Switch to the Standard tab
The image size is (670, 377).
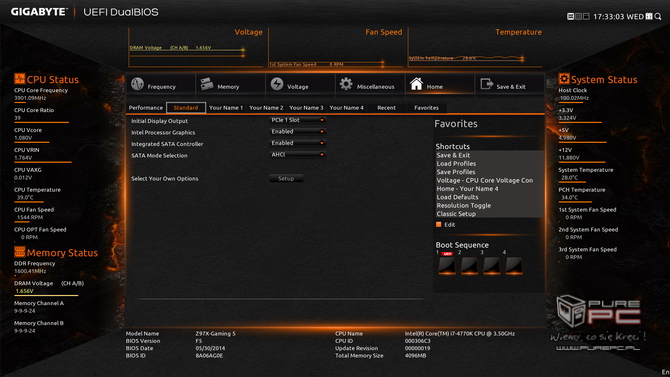[186, 108]
